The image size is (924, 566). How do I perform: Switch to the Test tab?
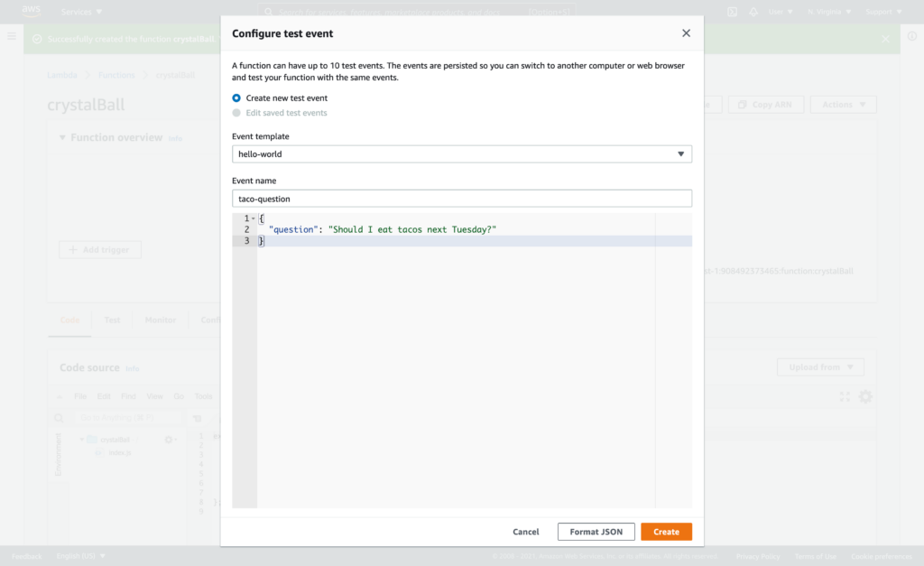click(112, 320)
